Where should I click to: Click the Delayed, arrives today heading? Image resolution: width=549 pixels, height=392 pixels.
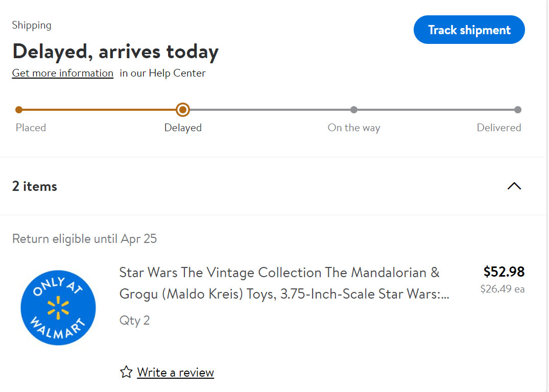tap(115, 52)
